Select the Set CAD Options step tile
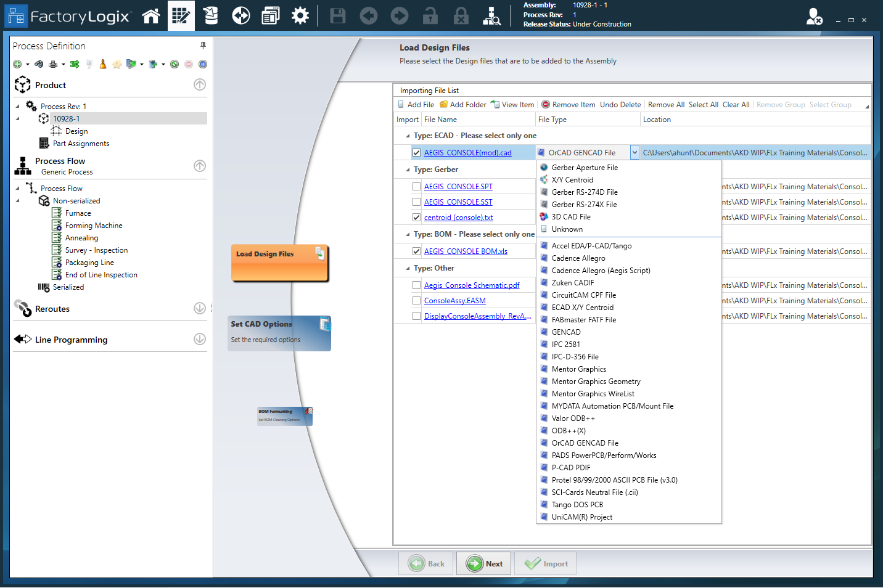 click(279, 333)
